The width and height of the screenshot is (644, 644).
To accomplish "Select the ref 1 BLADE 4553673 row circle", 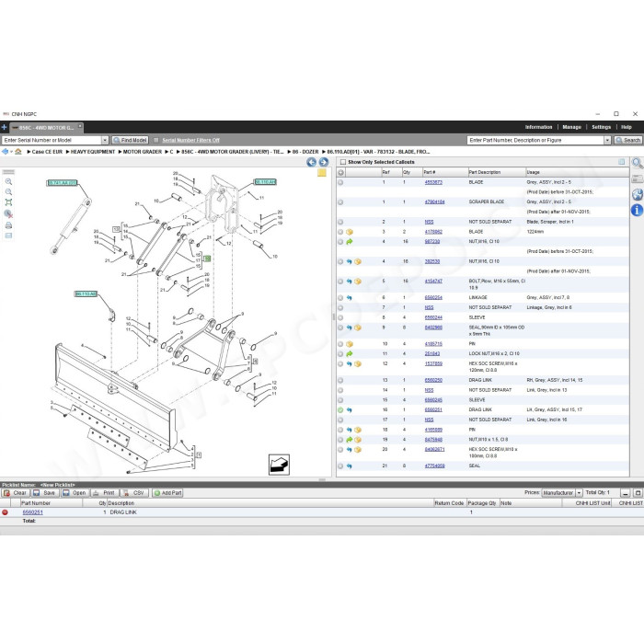I will point(340,182).
